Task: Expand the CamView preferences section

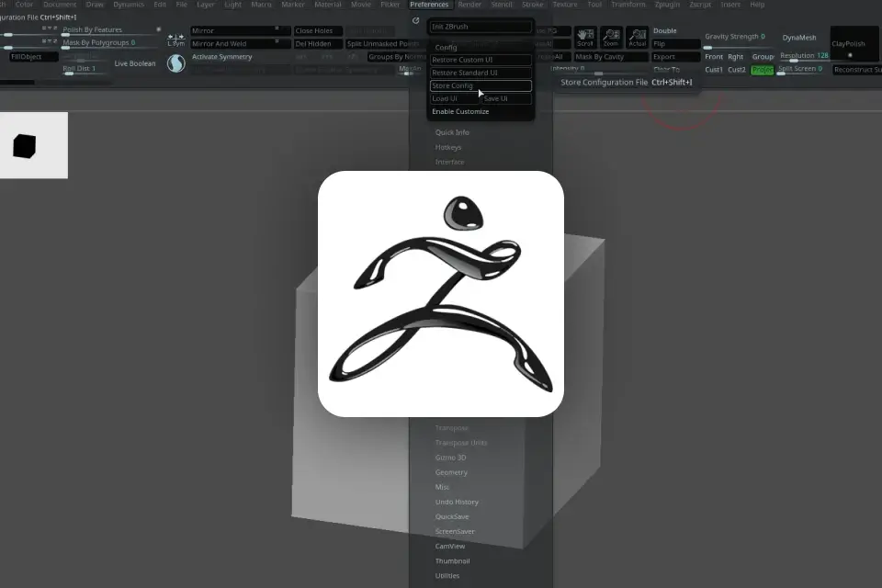Action: click(x=449, y=546)
